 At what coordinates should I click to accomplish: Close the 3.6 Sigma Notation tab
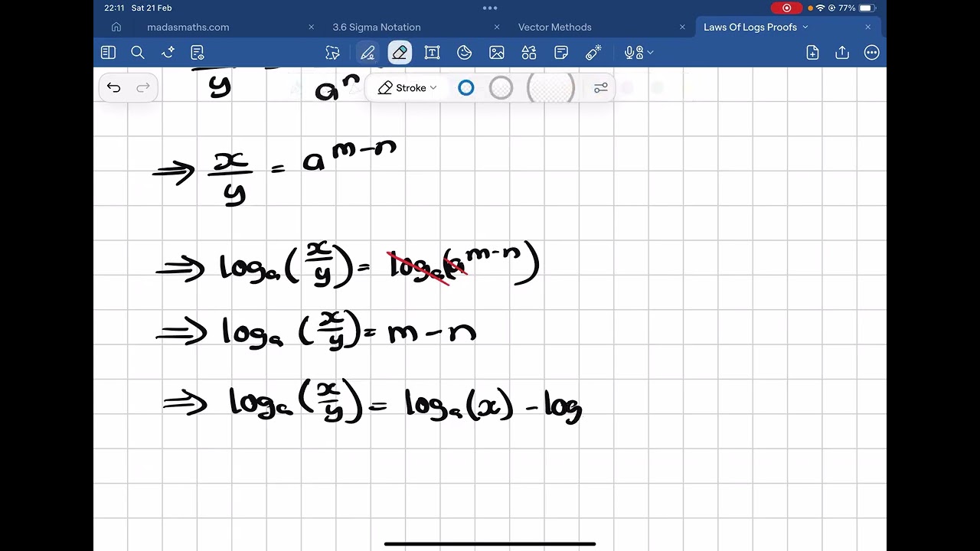(x=497, y=27)
